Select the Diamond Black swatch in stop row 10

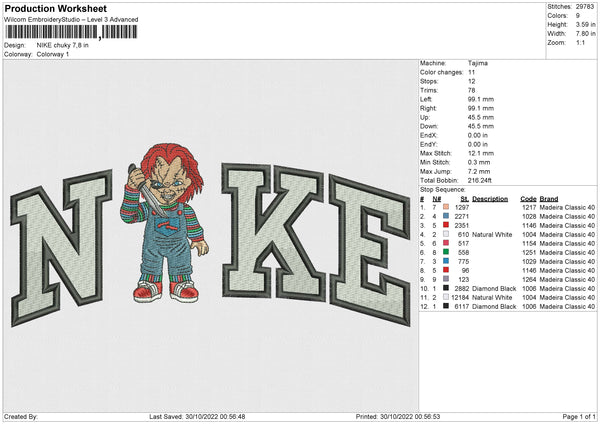[x=445, y=288]
